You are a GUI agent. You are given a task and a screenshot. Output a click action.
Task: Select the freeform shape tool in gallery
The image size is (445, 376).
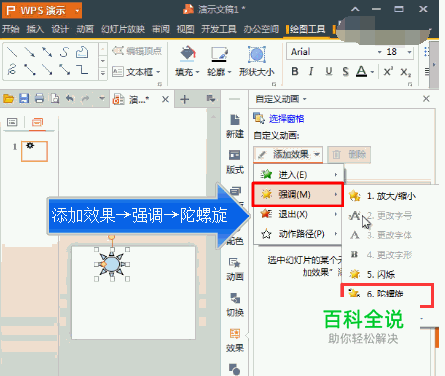(82, 52)
